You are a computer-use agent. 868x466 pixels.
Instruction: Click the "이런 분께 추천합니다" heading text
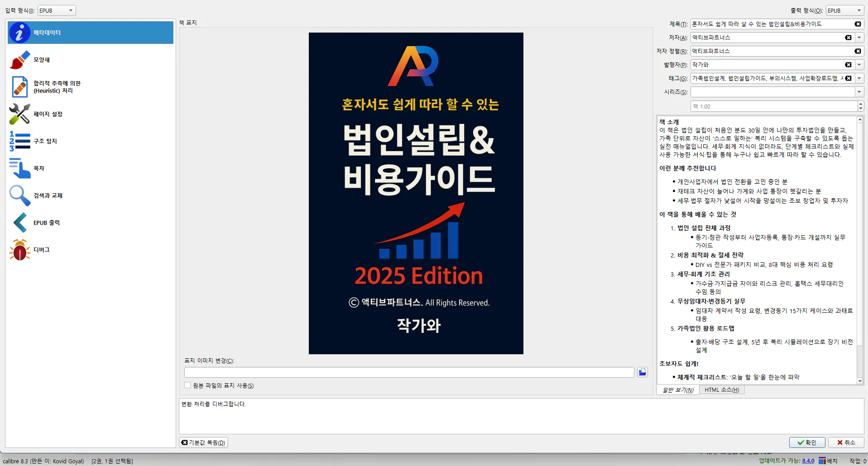(687, 168)
